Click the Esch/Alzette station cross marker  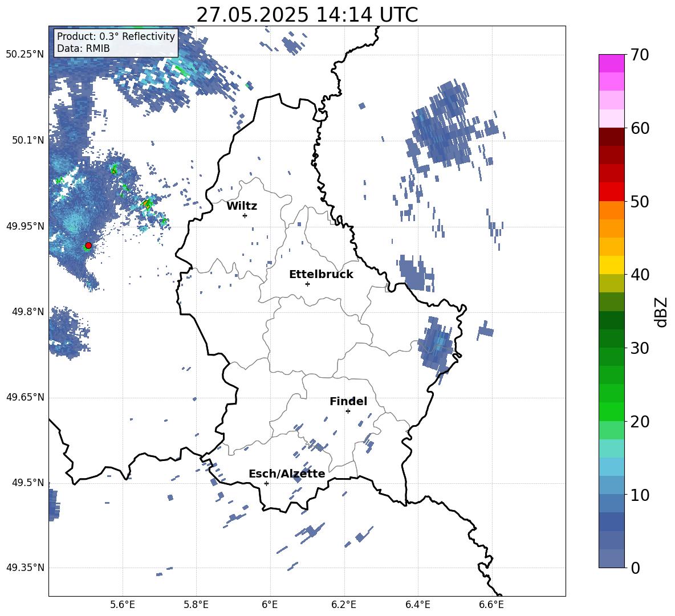pyautogui.click(x=266, y=483)
